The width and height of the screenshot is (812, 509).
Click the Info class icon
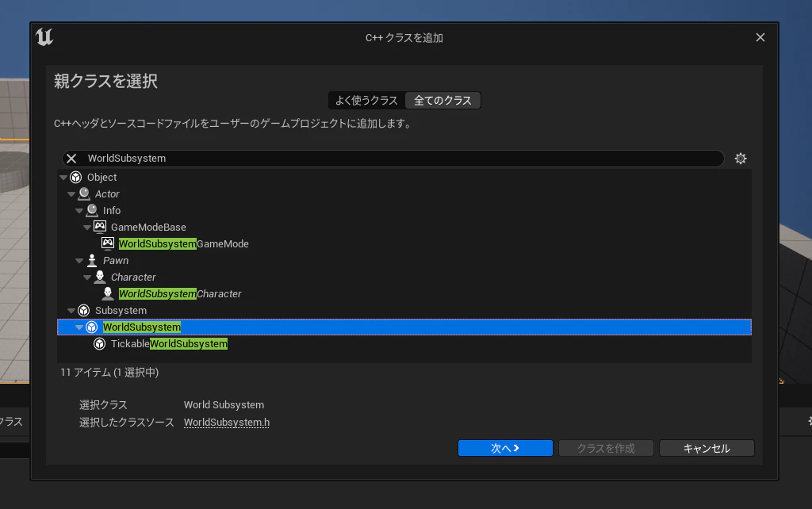pyautogui.click(x=92, y=210)
